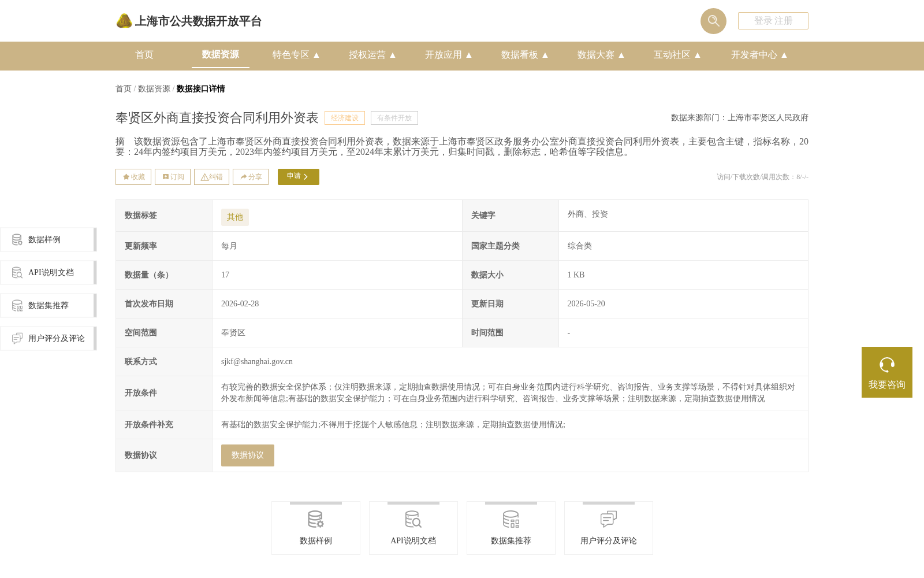This screenshot has height=578, width=924.
Task: Select the 数据资源 navigation tab
Action: 221,54
